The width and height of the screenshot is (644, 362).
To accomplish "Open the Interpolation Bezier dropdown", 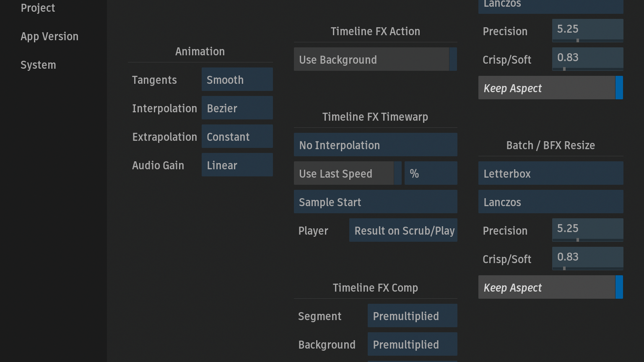I will (237, 108).
